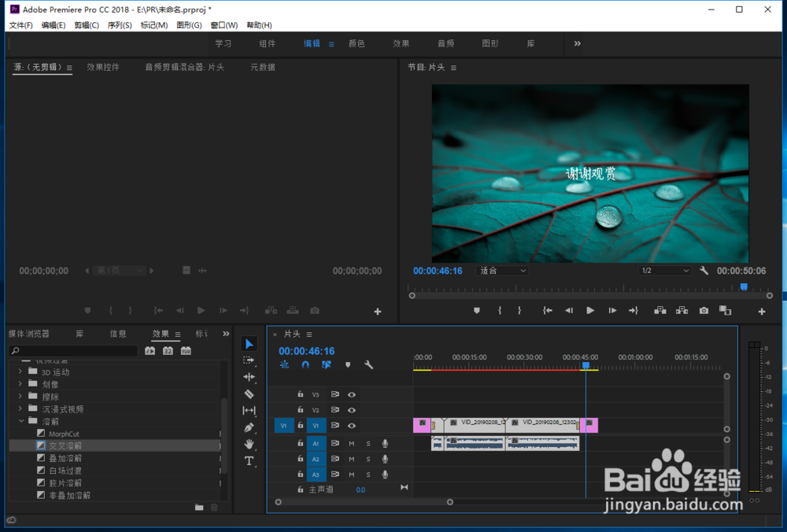
Task: Solo audio track A2
Action: pyautogui.click(x=368, y=460)
